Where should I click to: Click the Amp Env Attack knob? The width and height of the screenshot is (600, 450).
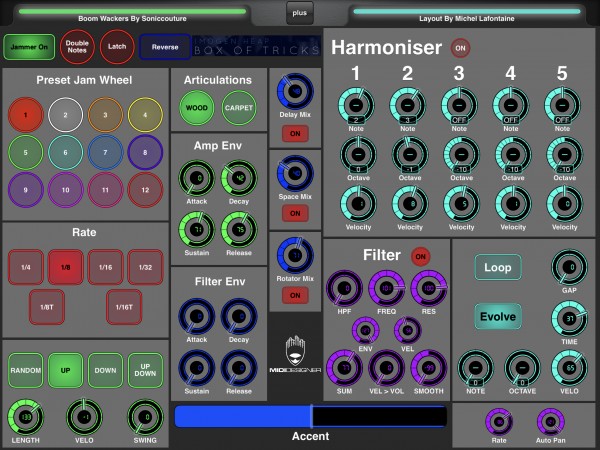(x=197, y=178)
